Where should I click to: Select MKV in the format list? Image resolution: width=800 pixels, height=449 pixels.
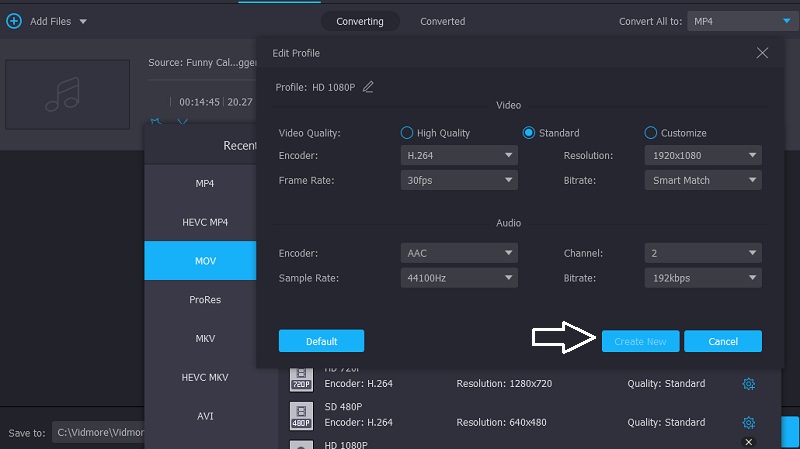coord(205,338)
